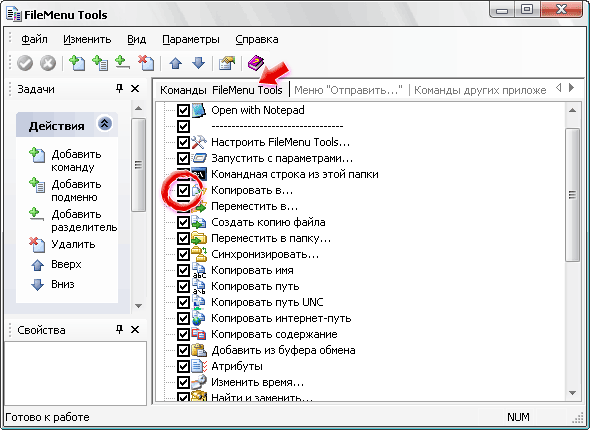Open the Параметры menu
590x430 pixels.
(x=191, y=39)
